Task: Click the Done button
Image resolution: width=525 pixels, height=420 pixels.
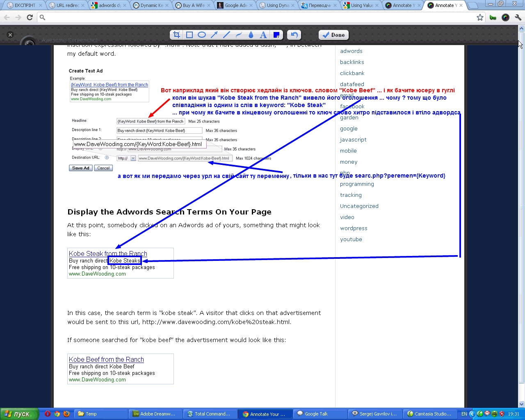Action: click(334, 35)
